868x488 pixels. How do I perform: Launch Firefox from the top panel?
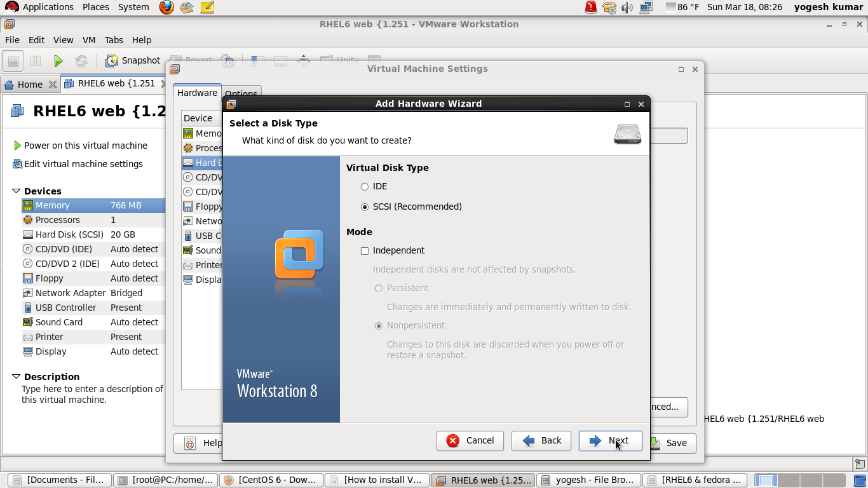166,7
